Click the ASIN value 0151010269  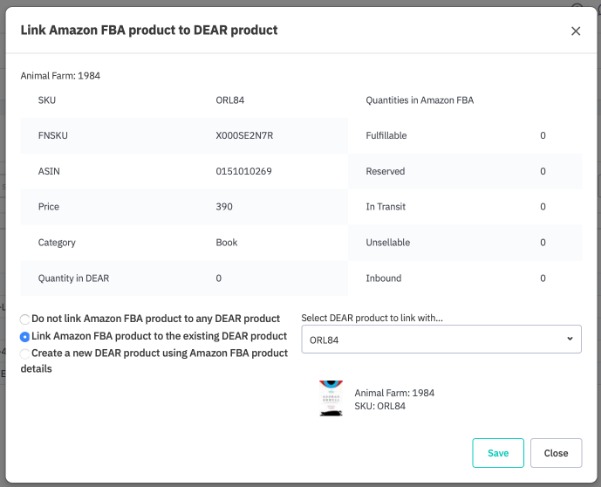pyautogui.click(x=243, y=171)
